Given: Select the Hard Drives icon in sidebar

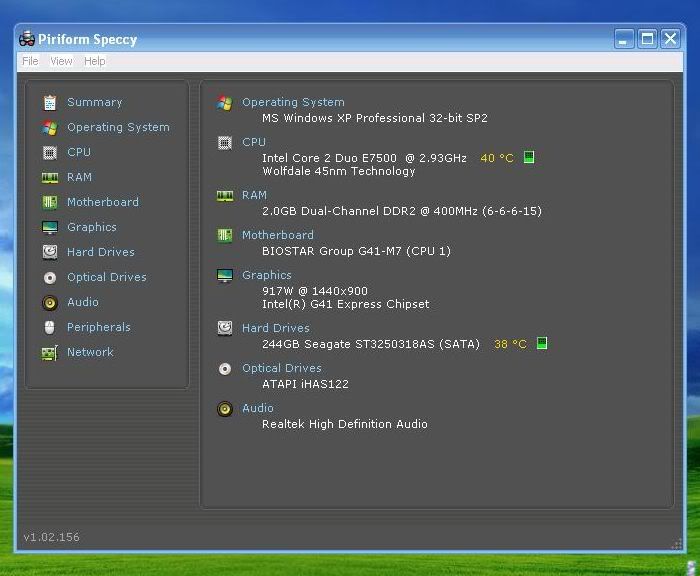Looking at the screenshot, I should tap(50, 252).
